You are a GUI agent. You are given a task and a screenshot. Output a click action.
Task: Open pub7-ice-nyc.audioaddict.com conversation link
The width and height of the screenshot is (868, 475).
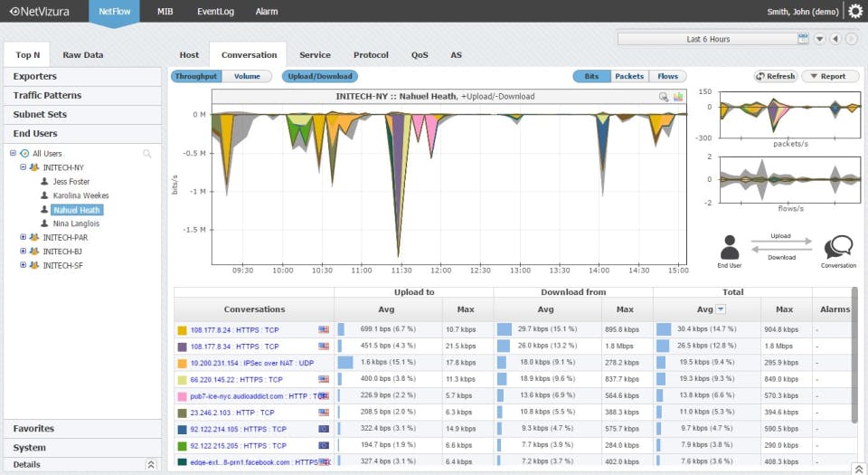(258, 396)
